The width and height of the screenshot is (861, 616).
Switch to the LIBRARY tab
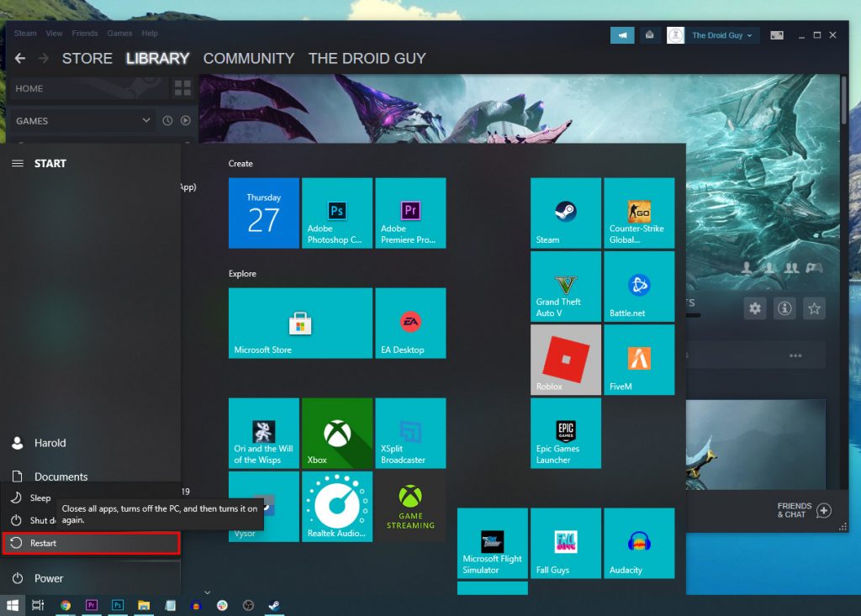[x=157, y=58]
